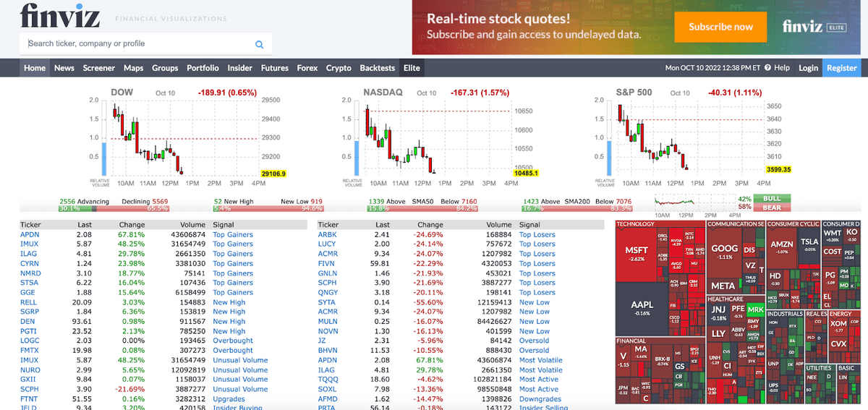
Task: Click Most Active signal for TQQQ
Action: (539, 379)
